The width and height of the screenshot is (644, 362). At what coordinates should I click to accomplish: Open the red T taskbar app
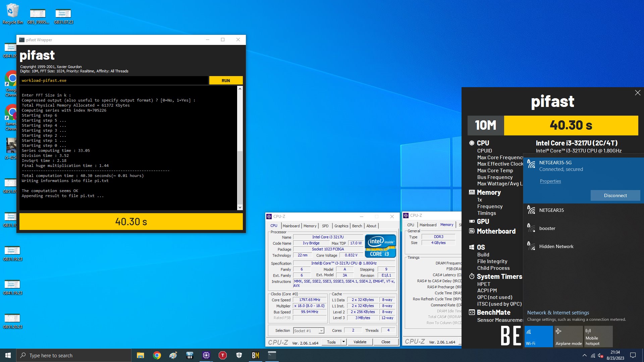[x=222, y=355]
